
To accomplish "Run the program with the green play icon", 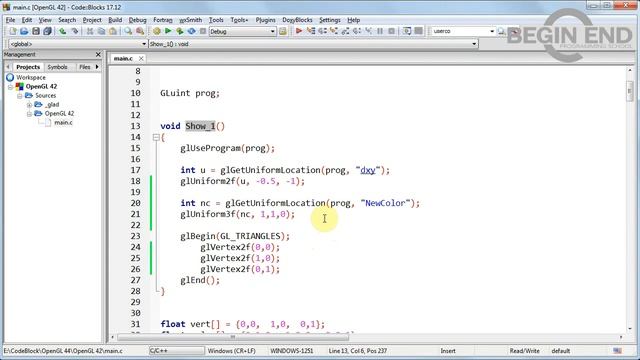I will 168,31.
